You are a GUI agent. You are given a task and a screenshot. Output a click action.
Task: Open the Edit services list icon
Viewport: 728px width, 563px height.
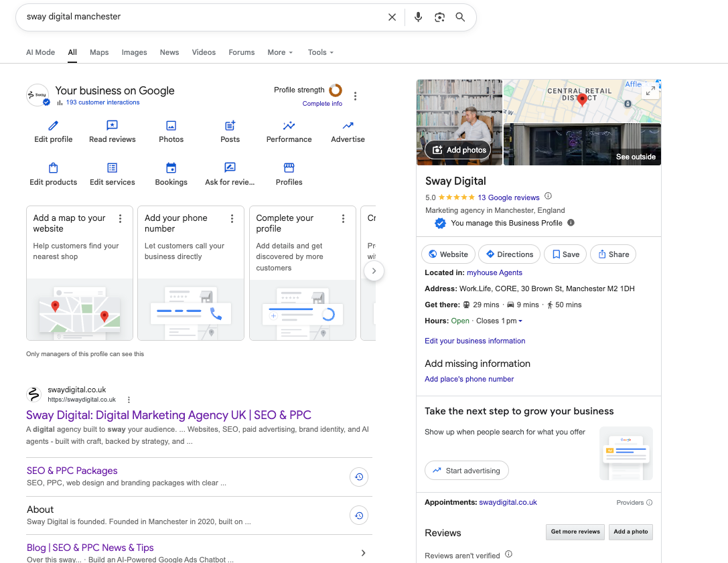[113, 167]
